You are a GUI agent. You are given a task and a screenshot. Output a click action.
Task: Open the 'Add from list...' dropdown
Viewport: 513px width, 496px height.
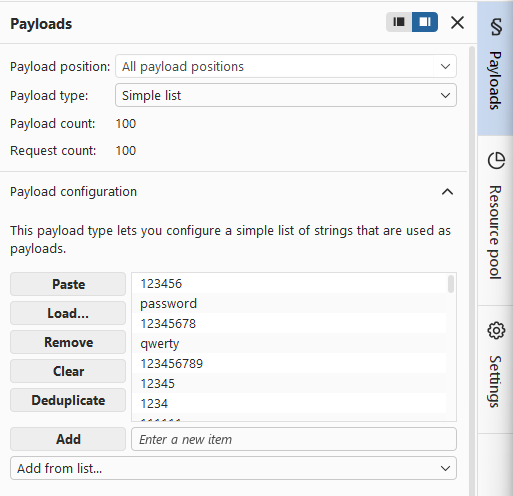pos(233,468)
